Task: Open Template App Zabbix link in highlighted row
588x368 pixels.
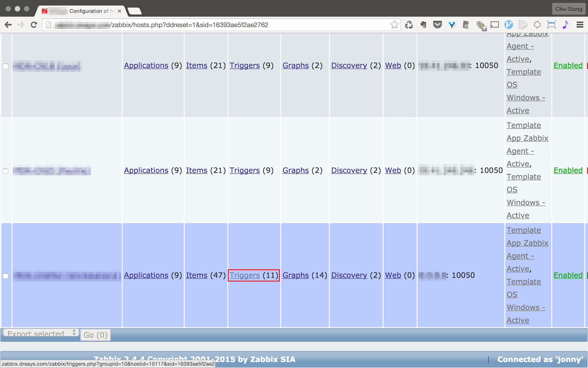Action: pos(527,250)
